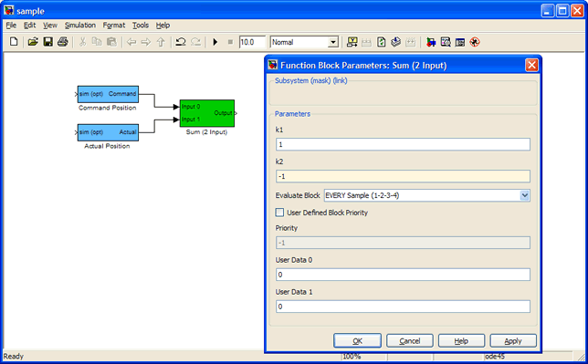Start simulation with the play button
The height and width of the screenshot is (364, 588).
[215, 42]
